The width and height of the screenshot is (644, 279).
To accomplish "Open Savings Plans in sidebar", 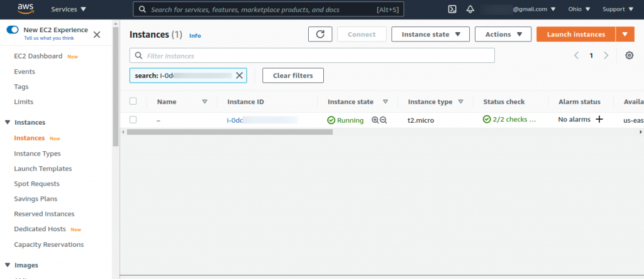I will 36,199.
